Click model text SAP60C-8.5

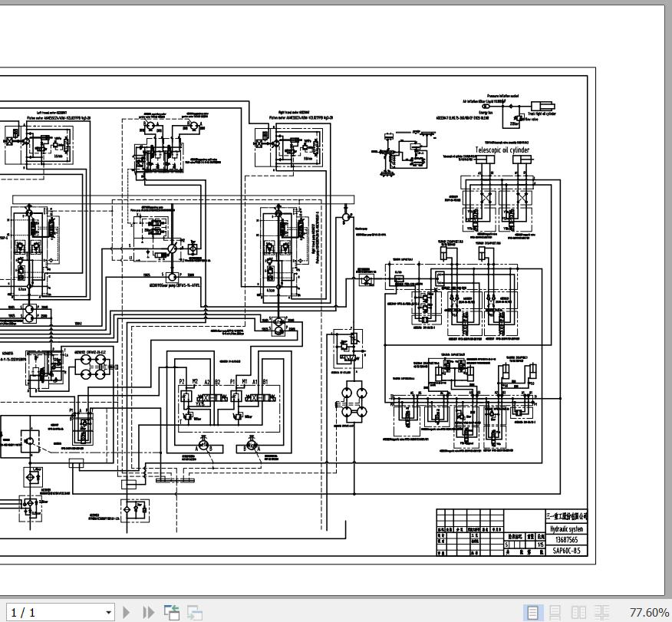(566, 551)
